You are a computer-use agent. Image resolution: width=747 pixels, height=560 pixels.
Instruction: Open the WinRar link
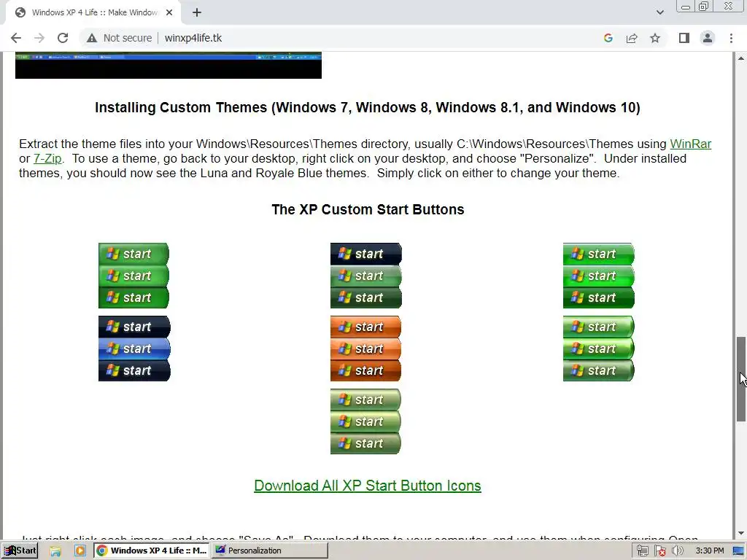coord(690,144)
